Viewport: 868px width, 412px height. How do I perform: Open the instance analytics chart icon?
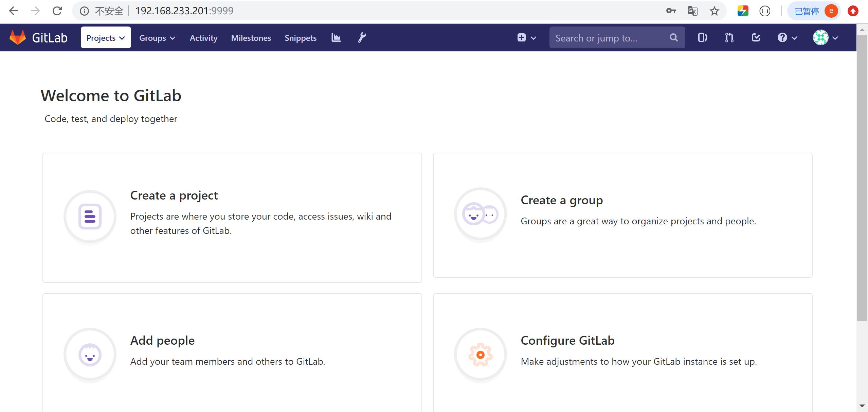336,37
